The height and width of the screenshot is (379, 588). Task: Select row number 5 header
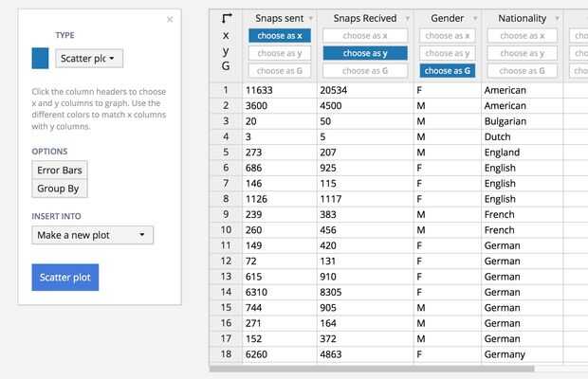226,152
